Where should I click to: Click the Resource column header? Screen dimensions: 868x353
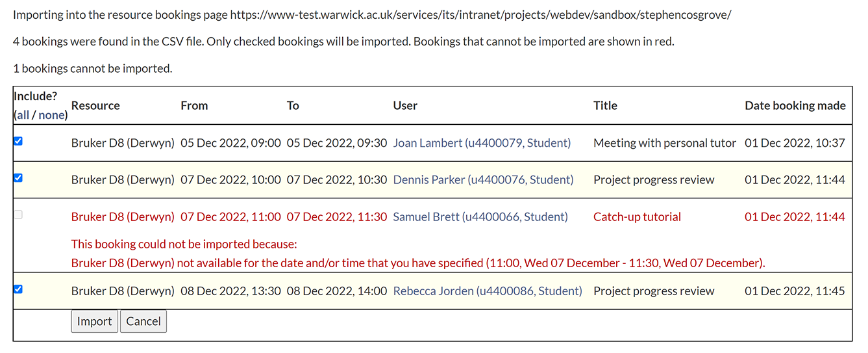95,105
